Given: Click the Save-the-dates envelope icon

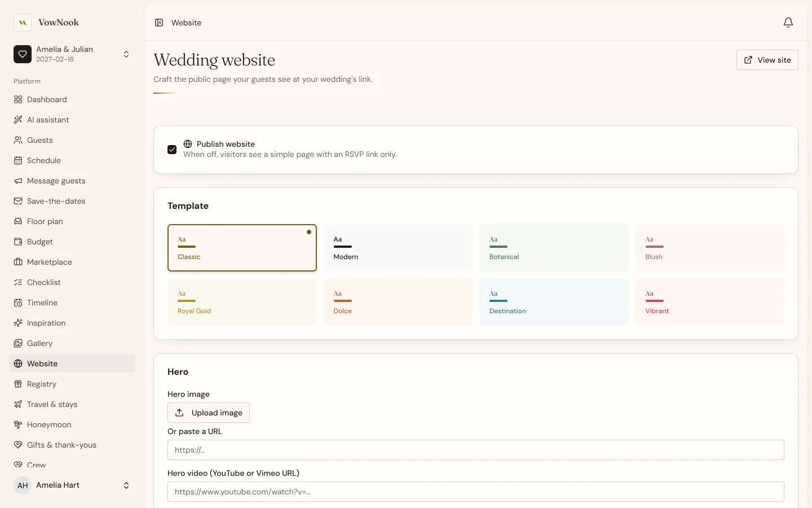Looking at the screenshot, I should [x=18, y=201].
